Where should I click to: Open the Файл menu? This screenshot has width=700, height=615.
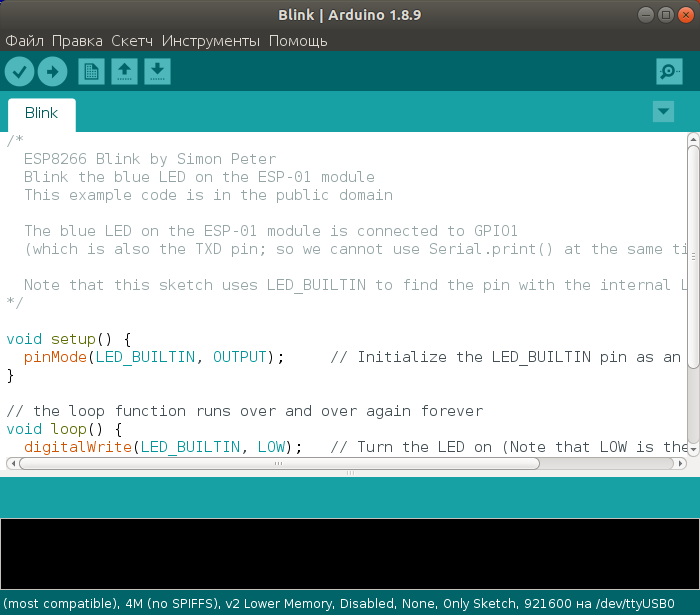[25, 41]
